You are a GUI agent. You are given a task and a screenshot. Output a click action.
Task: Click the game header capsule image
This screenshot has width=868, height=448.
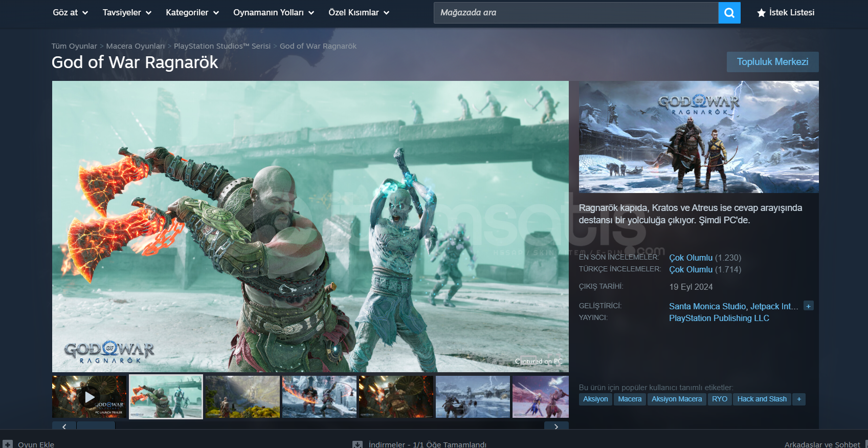tap(699, 137)
